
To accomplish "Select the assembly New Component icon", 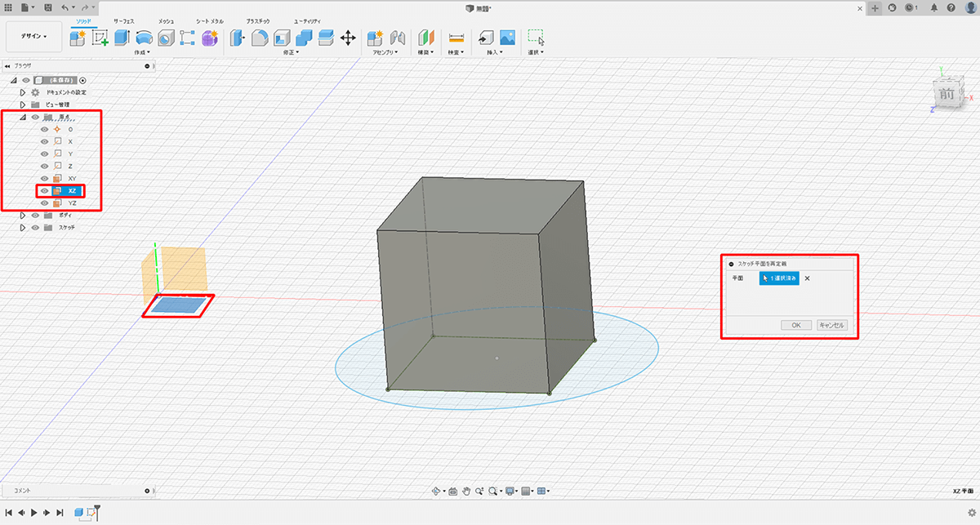I will (x=376, y=37).
